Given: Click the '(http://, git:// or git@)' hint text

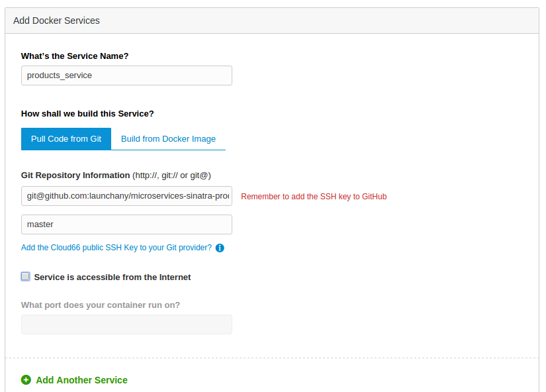Looking at the screenshot, I should tap(171, 175).
